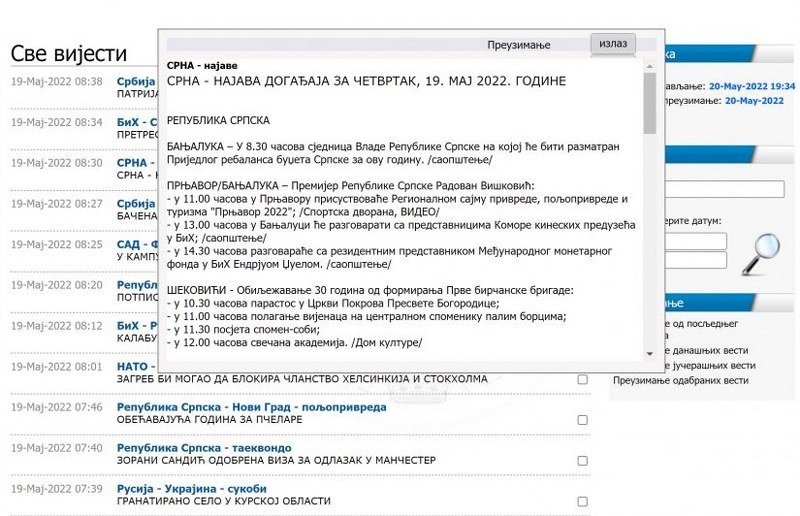This screenshot has height=516, width=800.
Task: Click the Преузимање link in the popup header
Action: (519, 46)
